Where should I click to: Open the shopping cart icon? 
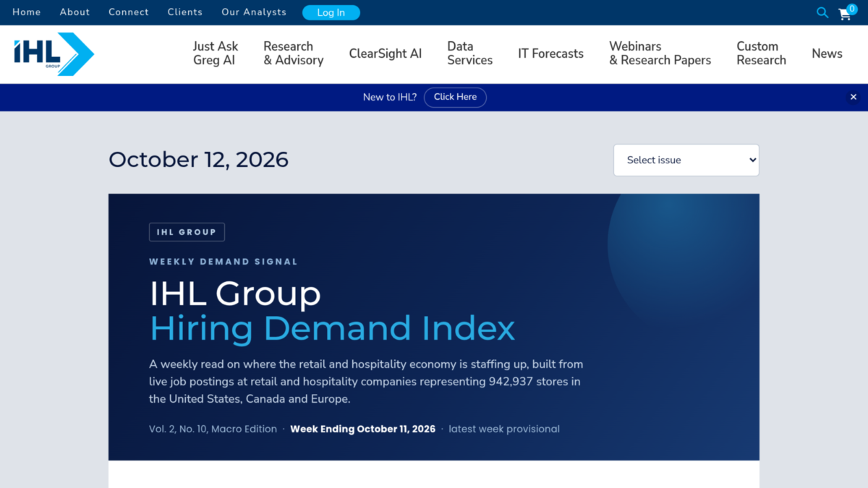846,12
